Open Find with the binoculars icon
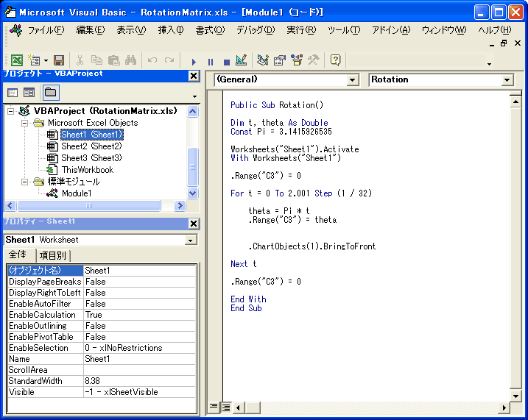 tap(130, 60)
